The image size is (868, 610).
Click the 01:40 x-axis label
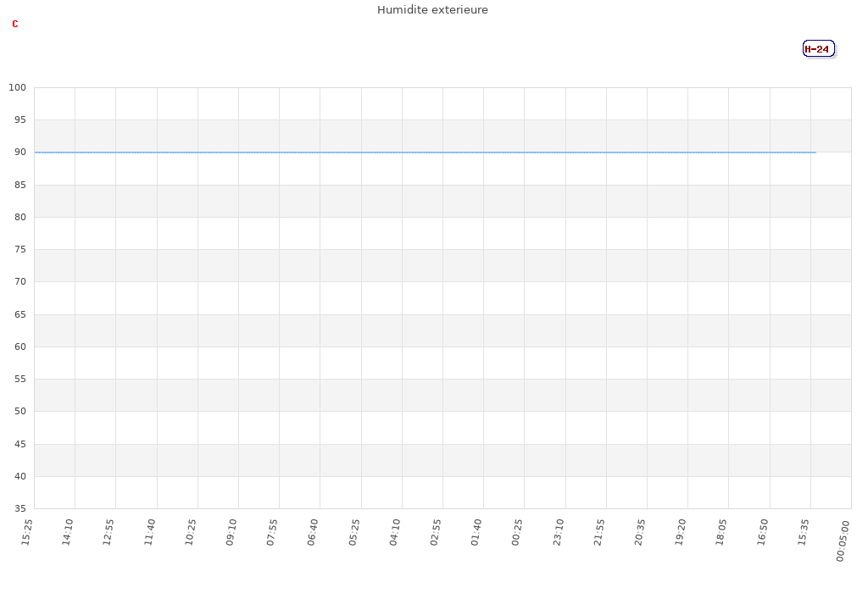coord(476,533)
